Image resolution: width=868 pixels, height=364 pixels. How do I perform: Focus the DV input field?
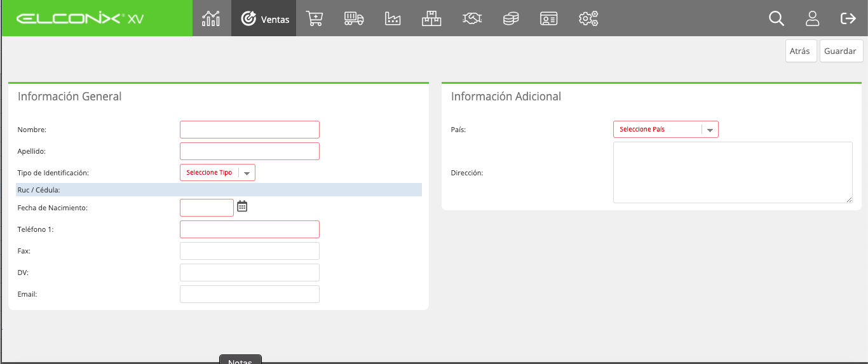pos(250,273)
